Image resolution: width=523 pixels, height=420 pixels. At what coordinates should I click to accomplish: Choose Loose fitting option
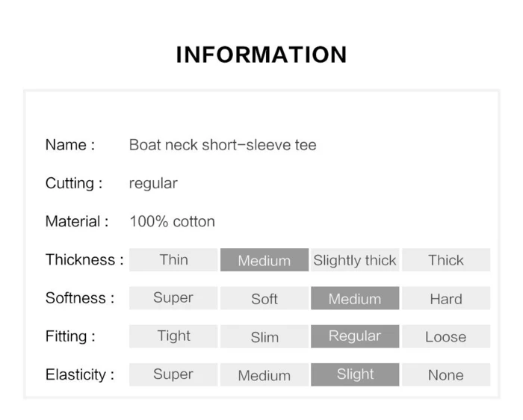tap(446, 336)
